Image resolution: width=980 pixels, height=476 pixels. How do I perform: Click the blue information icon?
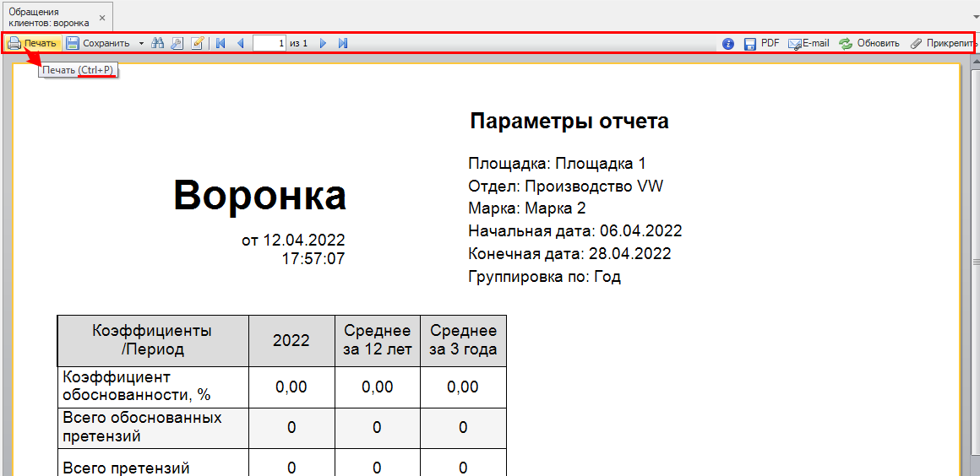(728, 43)
